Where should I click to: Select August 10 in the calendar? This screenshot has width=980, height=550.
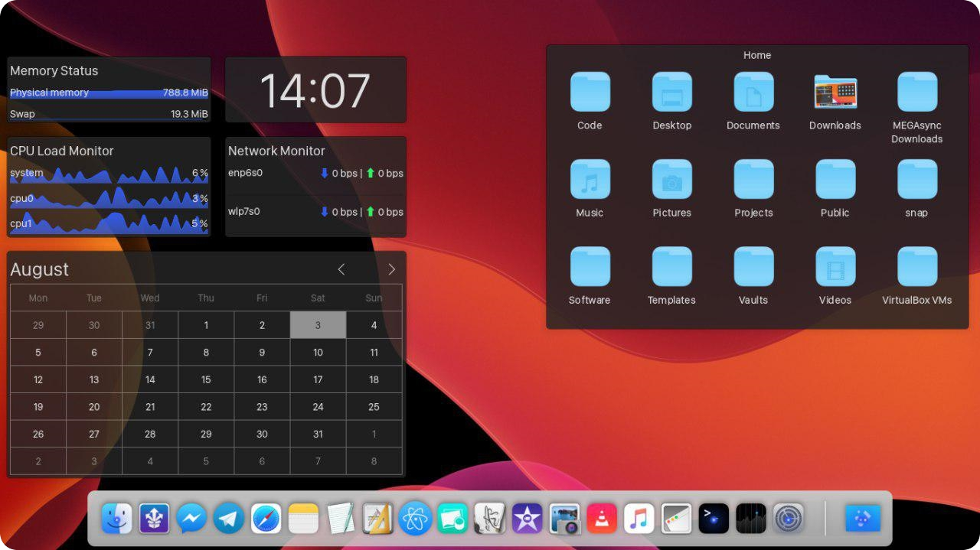tap(318, 353)
